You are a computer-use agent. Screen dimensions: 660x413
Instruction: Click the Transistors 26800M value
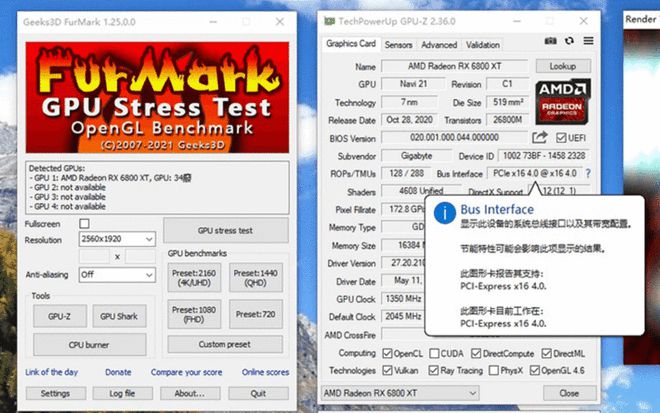pyautogui.click(x=507, y=120)
